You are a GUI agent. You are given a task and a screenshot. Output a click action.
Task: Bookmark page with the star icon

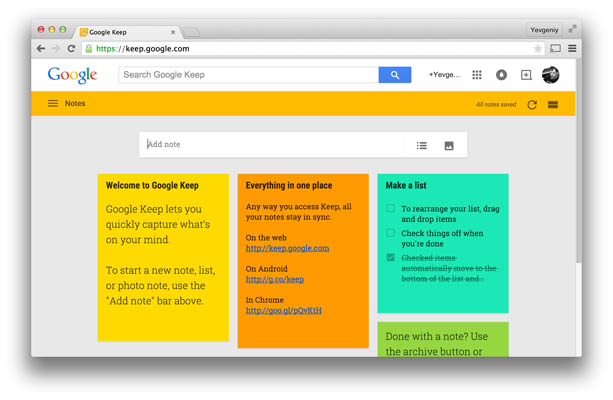(538, 48)
